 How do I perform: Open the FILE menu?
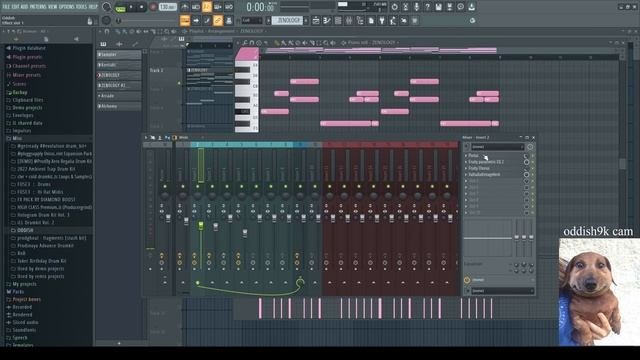[x=6, y=7]
